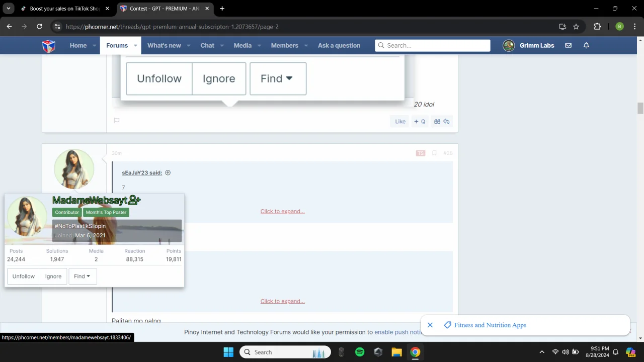Viewport: 644px width, 362px height.
Task: Expand the Media menu dropdown arrow
Action: (259, 46)
